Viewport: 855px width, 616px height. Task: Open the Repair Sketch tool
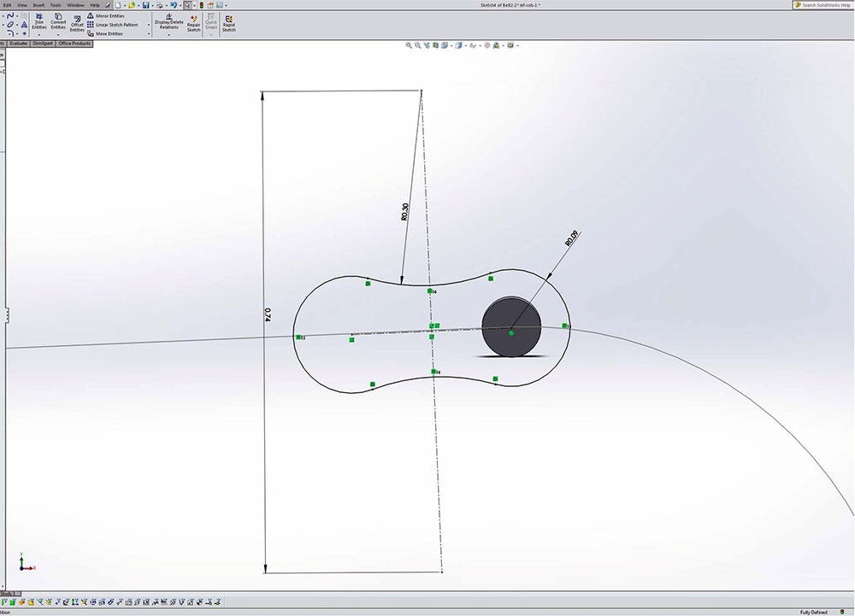pos(194,22)
